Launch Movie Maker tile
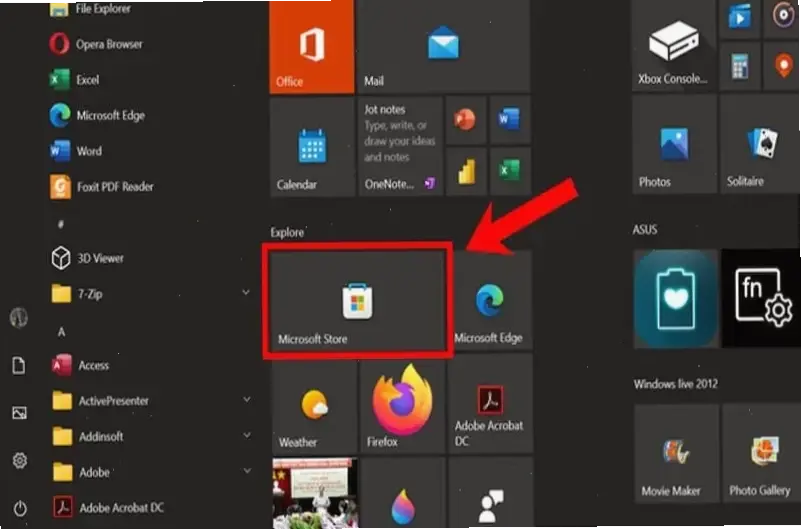This screenshot has width=801, height=529. tap(676, 453)
